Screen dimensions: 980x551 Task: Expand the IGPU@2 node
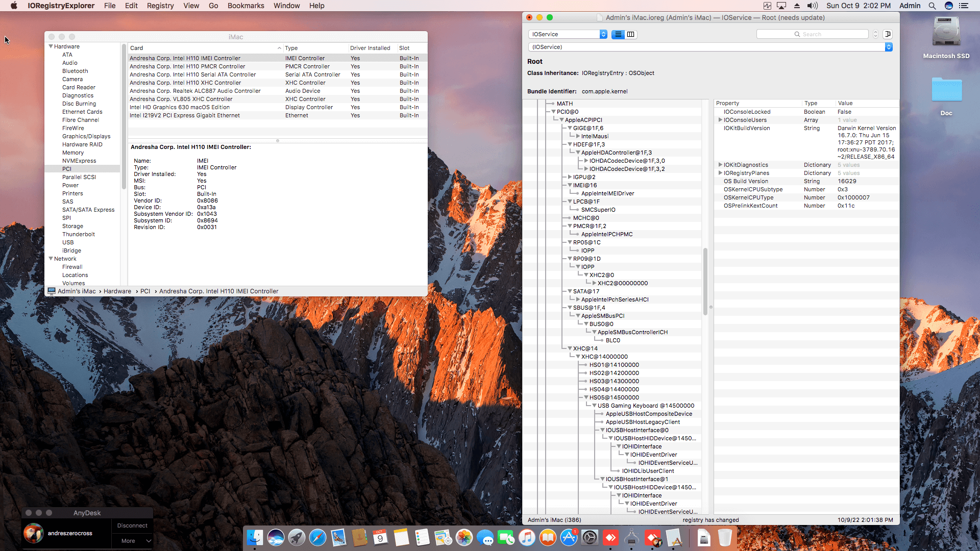570,177
